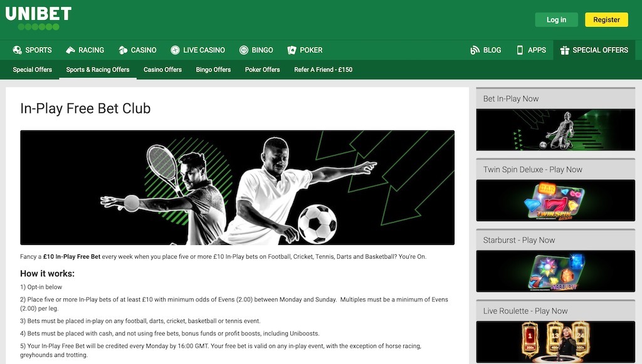The width and height of the screenshot is (642, 364).
Task: Click the Poker cards icon
Action: pyautogui.click(x=292, y=50)
